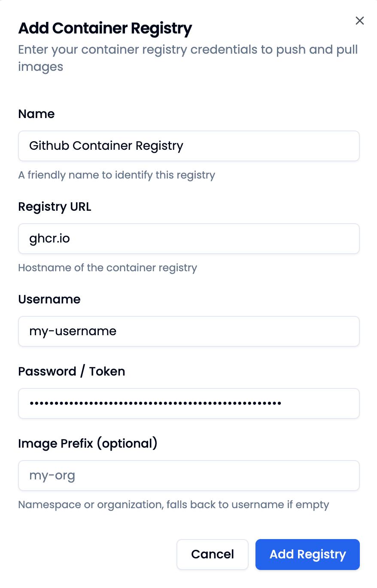Image resolution: width=377 pixels, height=588 pixels.
Task: Click the Name field label
Action: [36, 114]
